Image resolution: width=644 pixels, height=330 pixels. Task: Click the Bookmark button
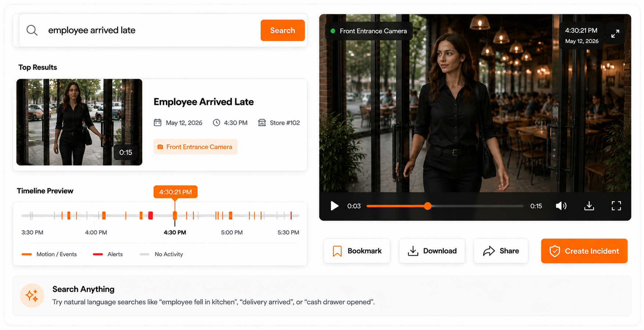coord(357,251)
